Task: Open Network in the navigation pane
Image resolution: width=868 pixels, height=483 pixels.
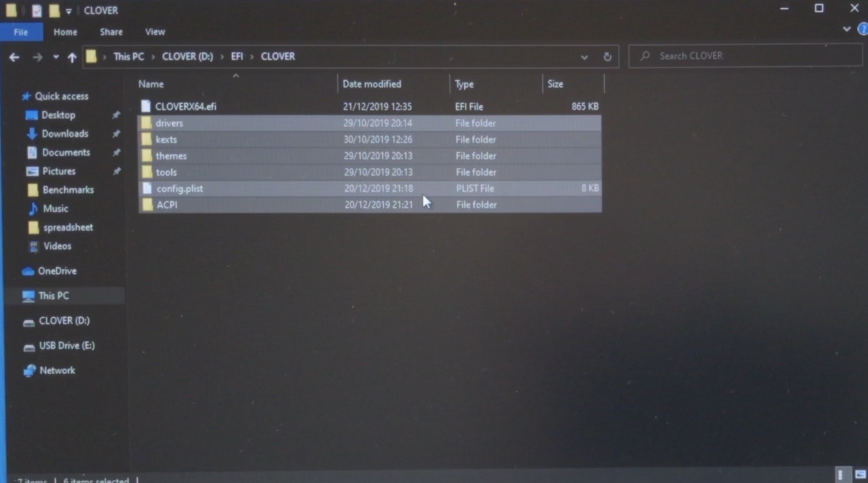Action: (57, 370)
